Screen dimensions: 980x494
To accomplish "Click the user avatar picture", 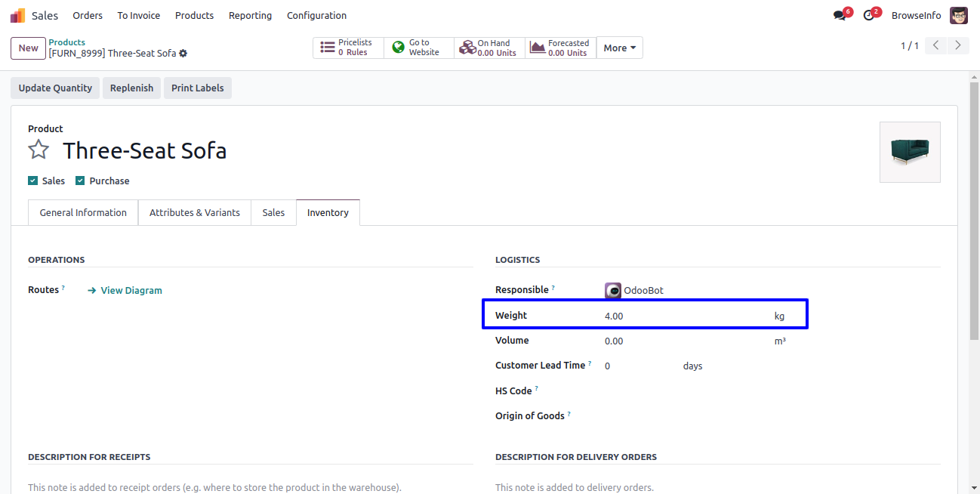I will (959, 15).
